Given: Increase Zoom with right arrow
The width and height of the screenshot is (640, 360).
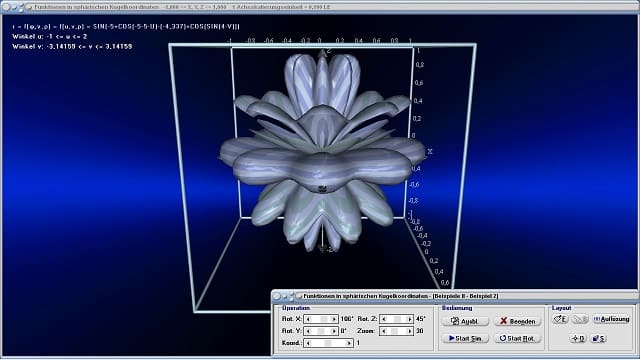Looking at the screenshot, I should pyautogui.click(x=410, y=331).
